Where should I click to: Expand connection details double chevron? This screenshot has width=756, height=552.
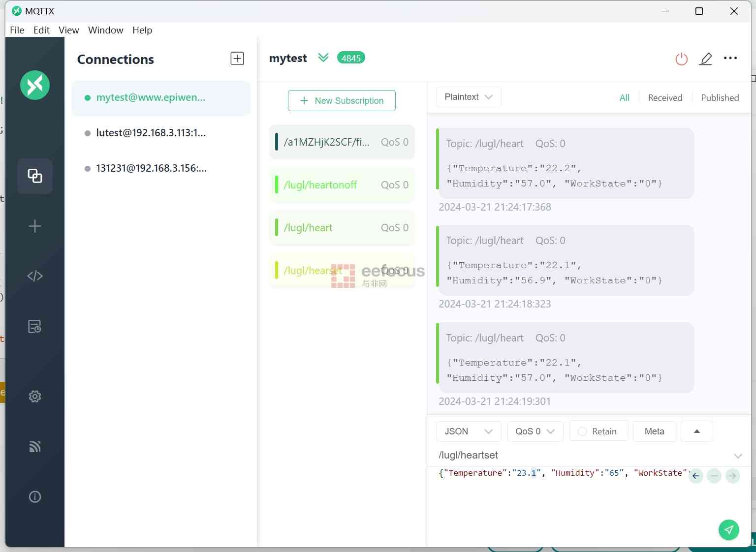pyautogui.click(x=323, y=58)
